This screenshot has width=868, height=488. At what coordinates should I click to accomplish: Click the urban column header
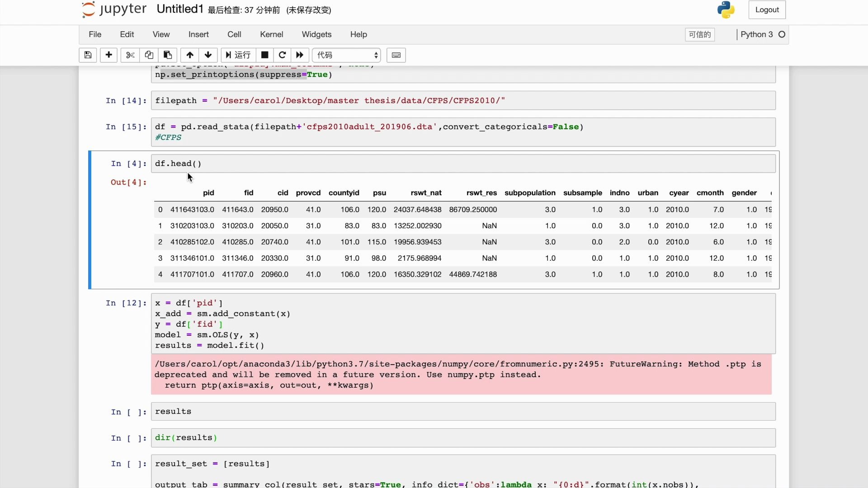pyautogui.click(x=648, y=193)
